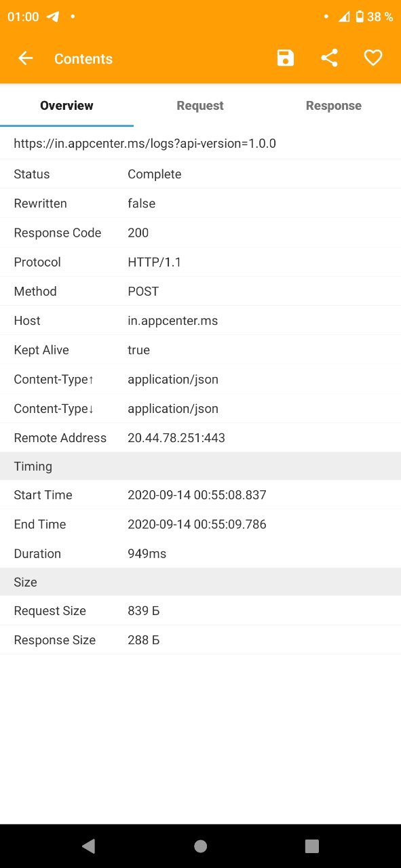Screen dimensions: 401x868
Task: Tap the Kept Alive value true
Action: coord(139,350)
